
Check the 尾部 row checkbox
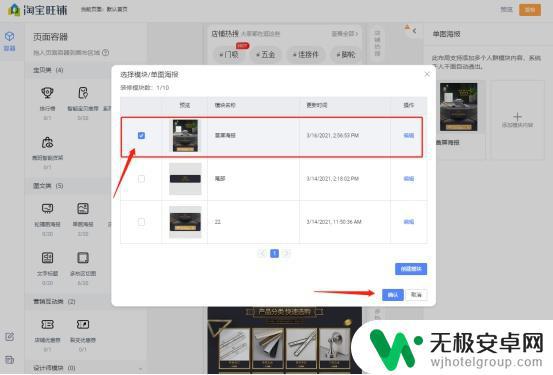pos(141,179)
